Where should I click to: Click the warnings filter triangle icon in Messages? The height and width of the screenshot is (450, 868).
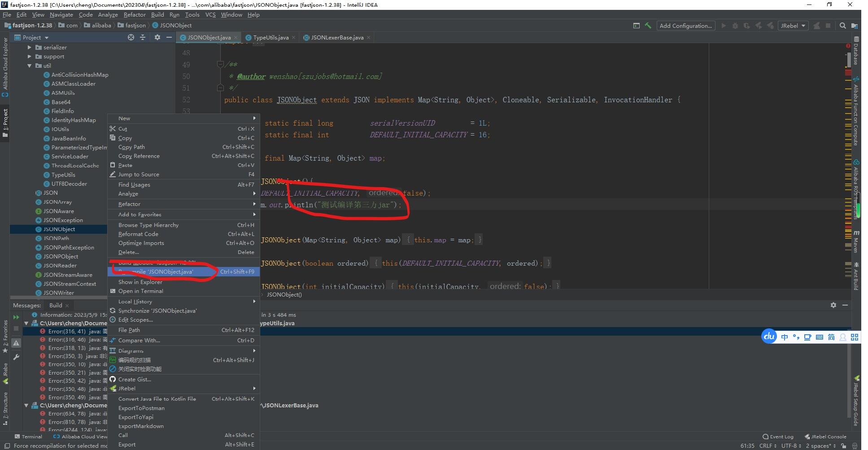[x=16, y=343]
